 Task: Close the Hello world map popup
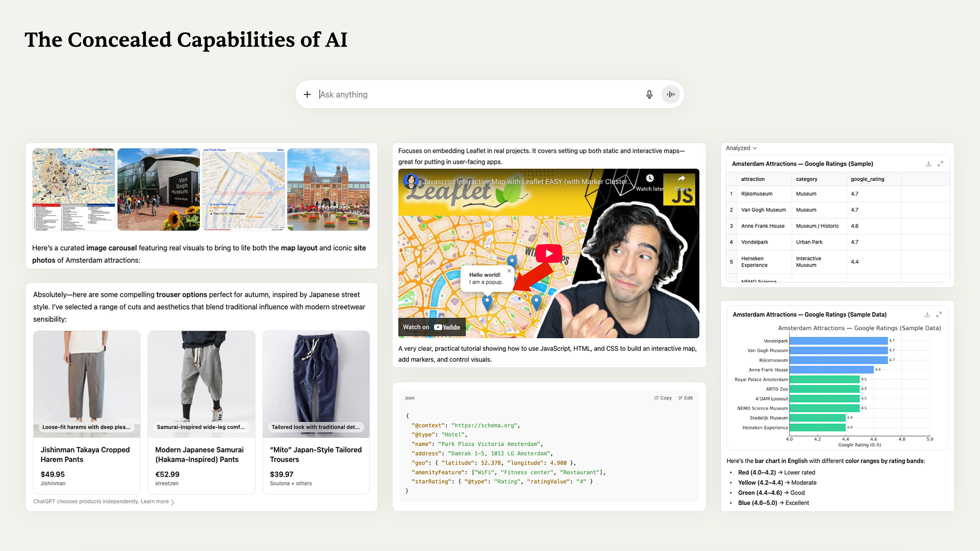[509, 271]
